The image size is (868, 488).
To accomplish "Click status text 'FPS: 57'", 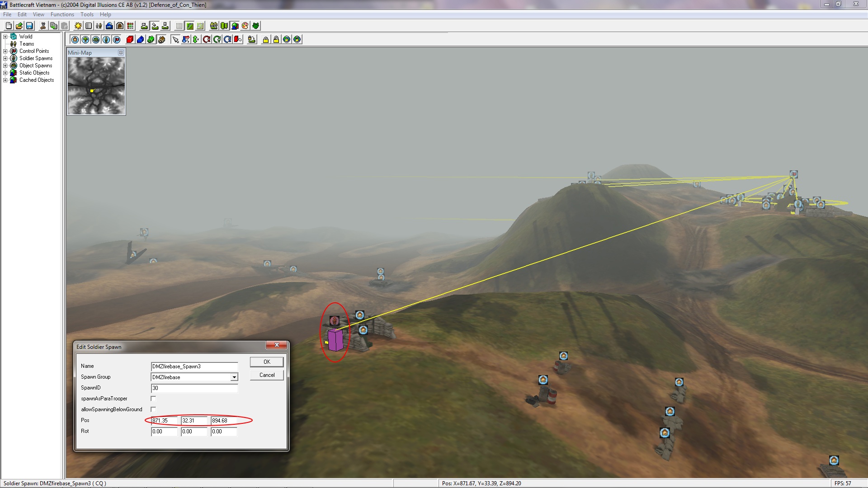I will click(843, 483).
